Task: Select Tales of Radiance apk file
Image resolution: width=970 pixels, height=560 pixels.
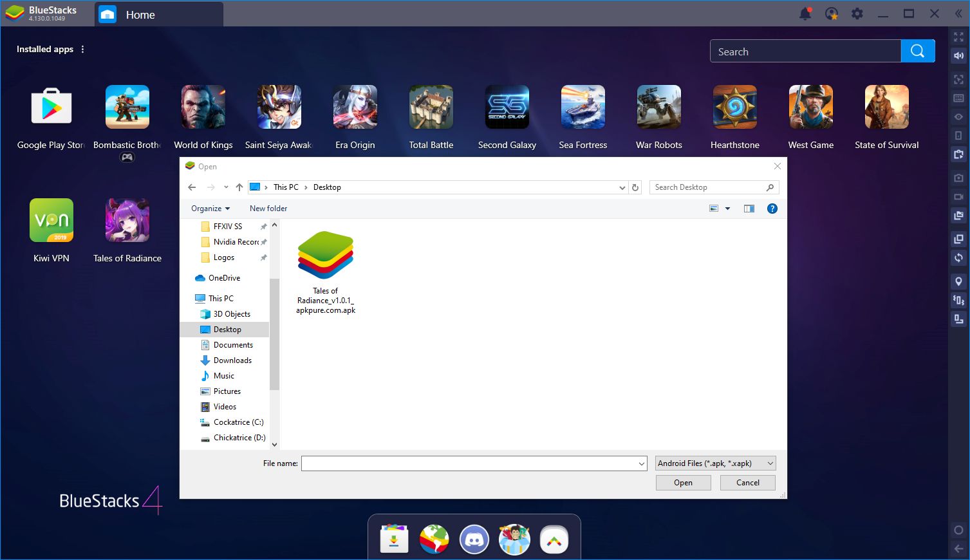Action: [326, 273]
